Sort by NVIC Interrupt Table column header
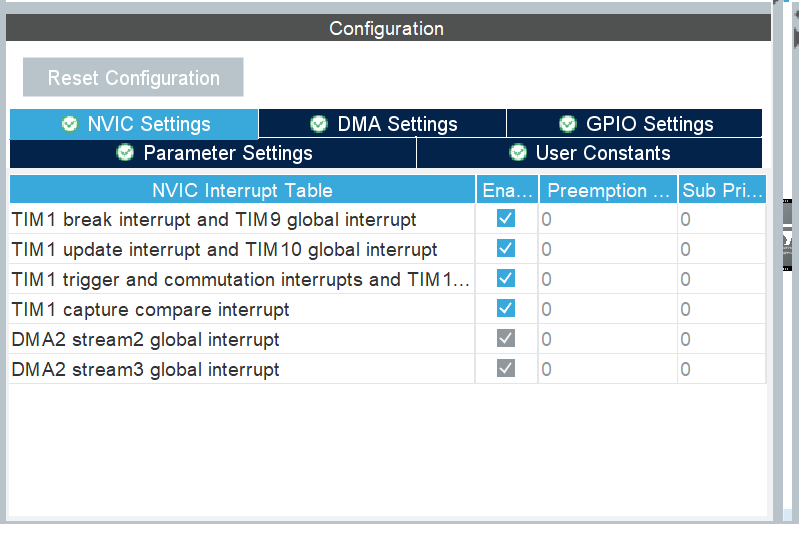 (x=242, y=190)
